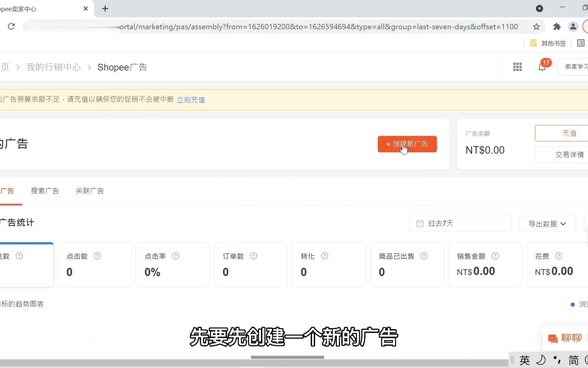Open the browser profile avatar icon
Image resolution: width=588 pixels, height=368 pixels.
(x=573, y=27)
